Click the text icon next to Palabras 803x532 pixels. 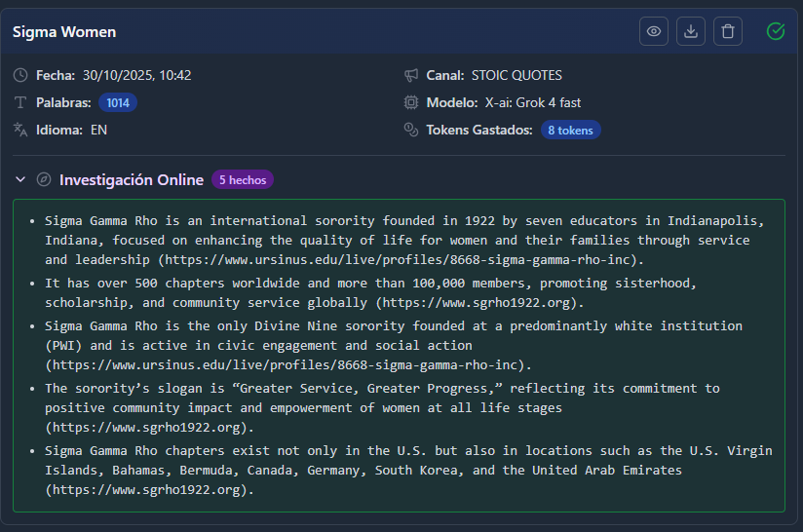20,102
